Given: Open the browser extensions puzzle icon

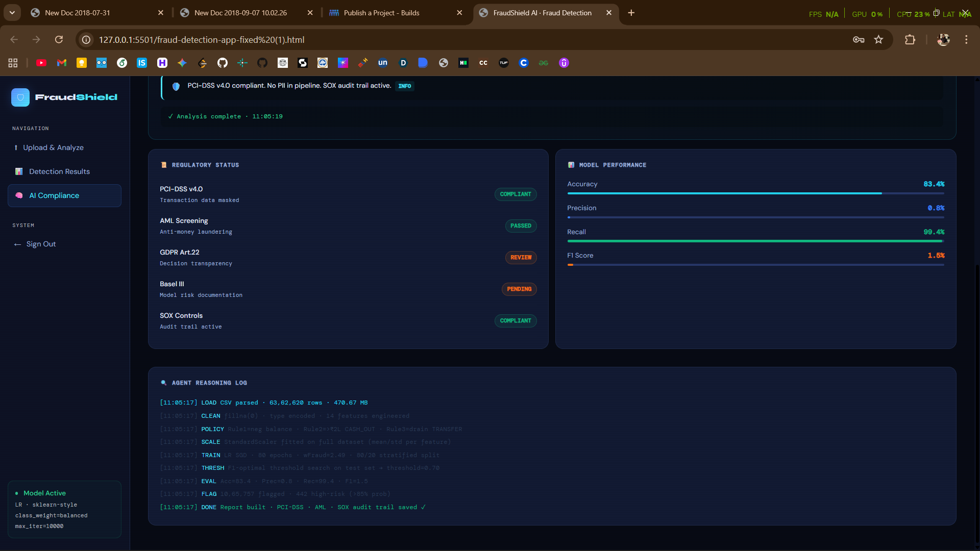Looking at the screenshot, I should click(x=910, y=39).
